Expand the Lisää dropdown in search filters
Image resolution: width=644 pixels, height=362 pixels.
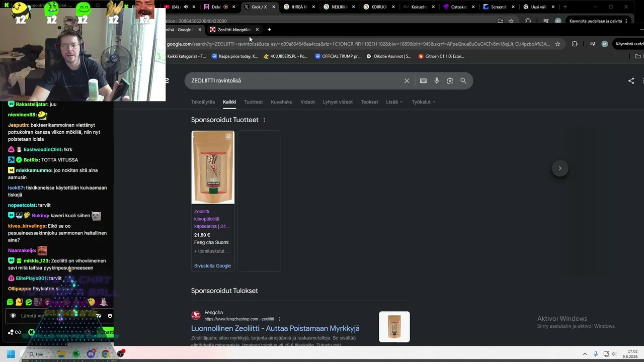click(394, 102)
